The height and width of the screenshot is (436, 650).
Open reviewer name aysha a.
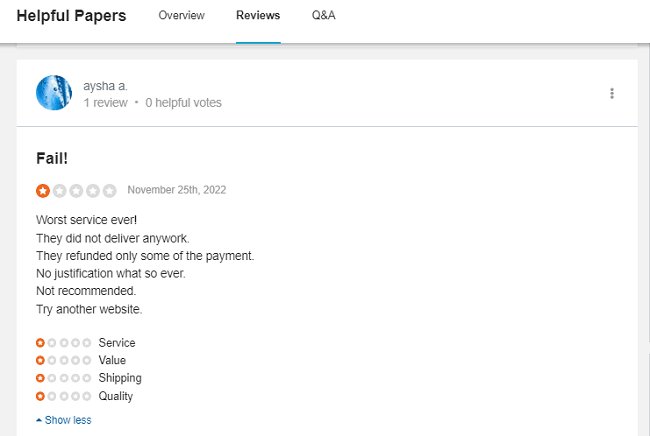(x=105, y=86)
